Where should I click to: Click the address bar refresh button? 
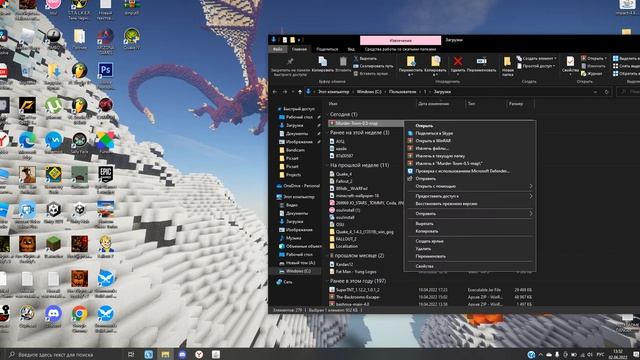[x=607, y=92]
